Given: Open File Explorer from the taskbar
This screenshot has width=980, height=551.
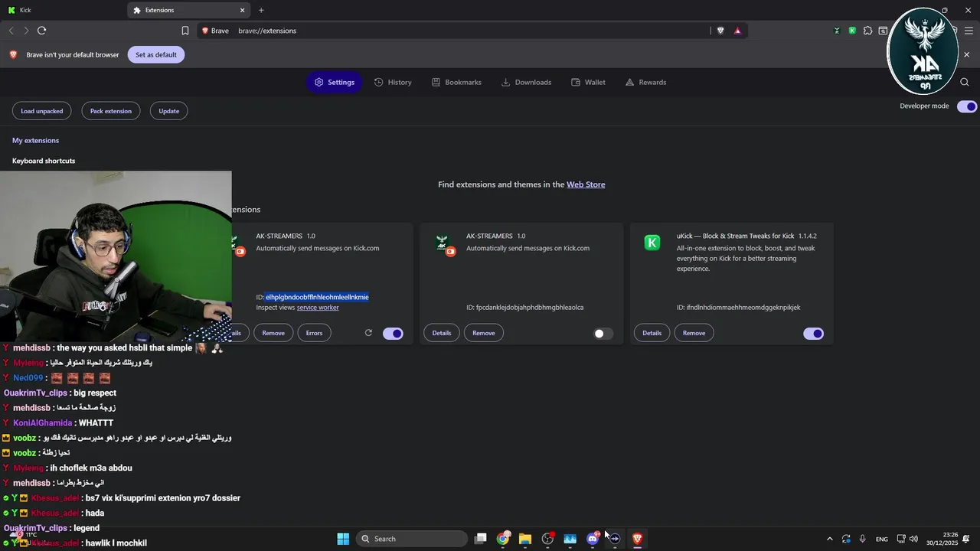Looking at the screenshot, I should [525, 539].
